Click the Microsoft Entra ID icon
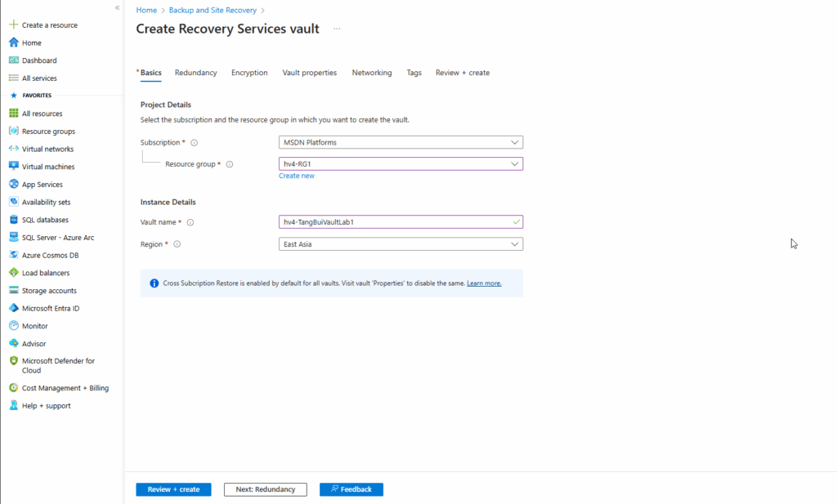Screen dimensions: 837x504 tap(13, 308)
